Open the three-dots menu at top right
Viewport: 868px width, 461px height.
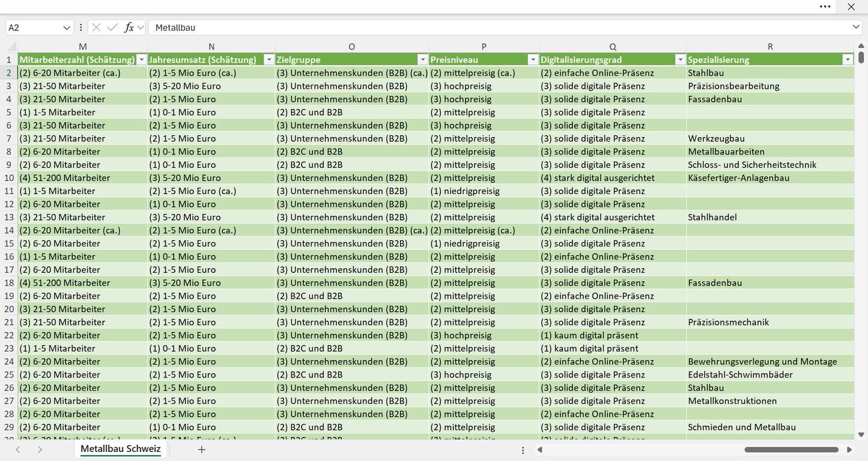pyautogui.click(x=825, y=7)
